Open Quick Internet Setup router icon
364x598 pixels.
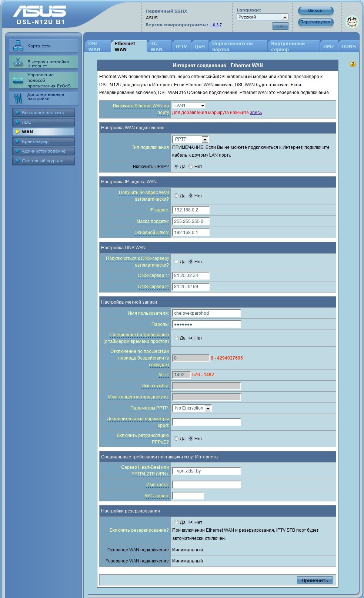(x=18, y=63)
